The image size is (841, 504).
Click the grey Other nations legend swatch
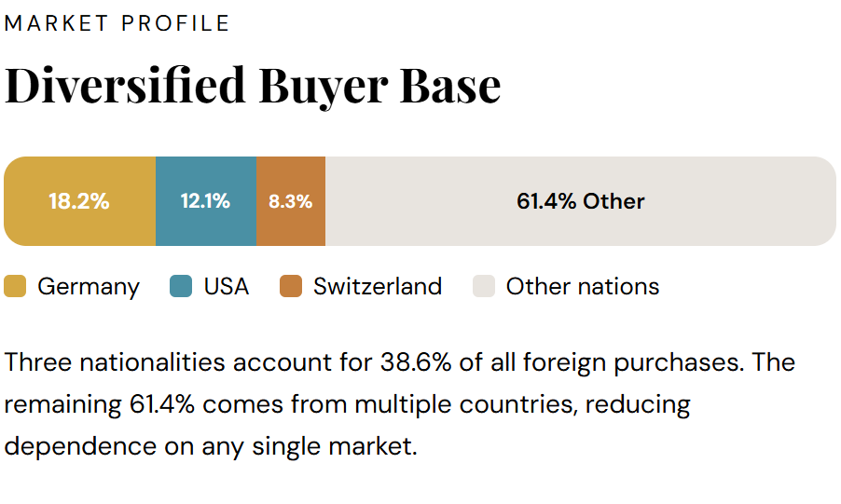click(484, 286)
